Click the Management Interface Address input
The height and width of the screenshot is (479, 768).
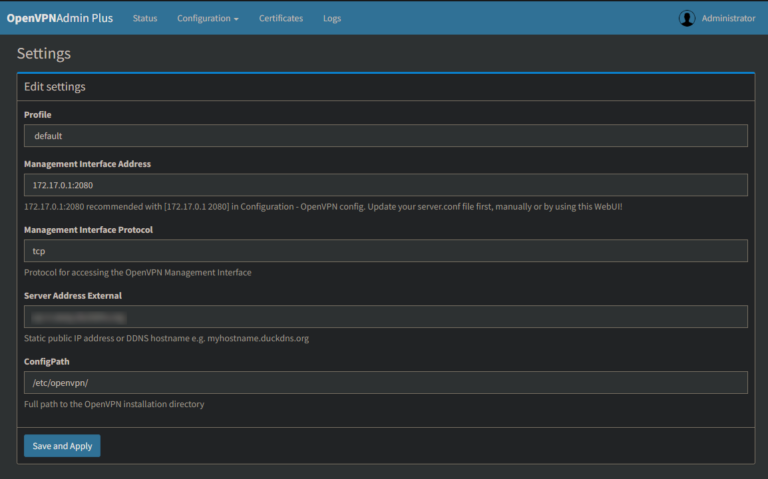(386, 185)
